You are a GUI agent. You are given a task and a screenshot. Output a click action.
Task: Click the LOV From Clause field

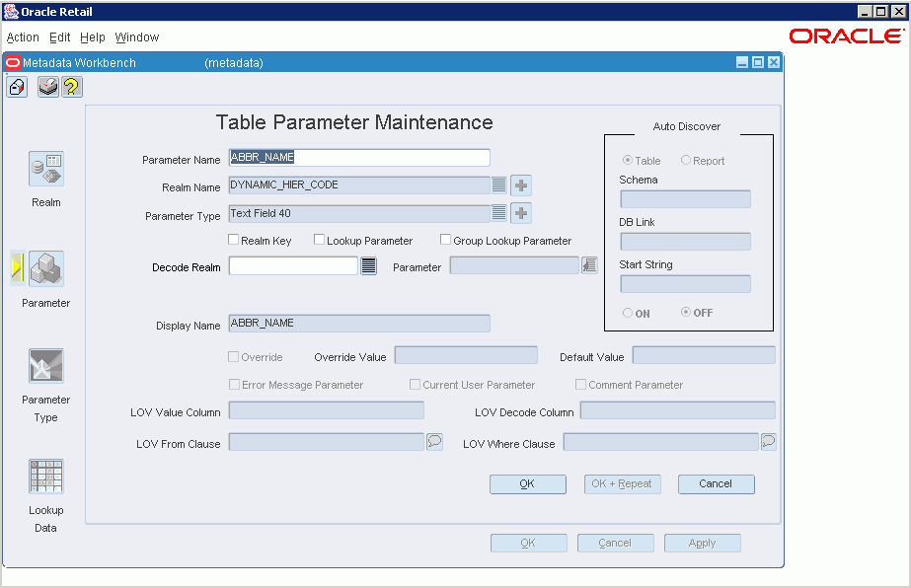[x=326, y=442]
